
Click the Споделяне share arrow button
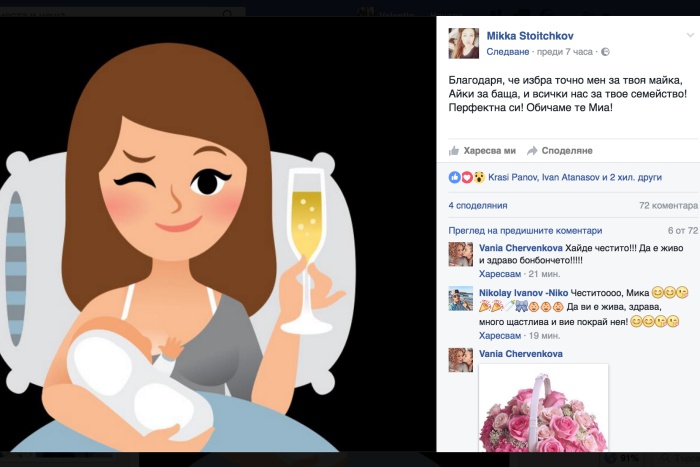point(559,151)
